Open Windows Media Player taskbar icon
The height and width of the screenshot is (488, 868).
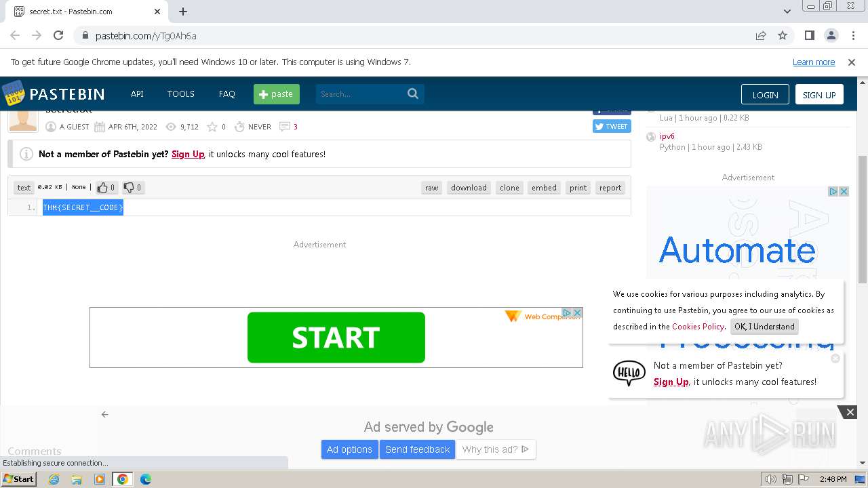pyautogui.click(x=100, y=479)
